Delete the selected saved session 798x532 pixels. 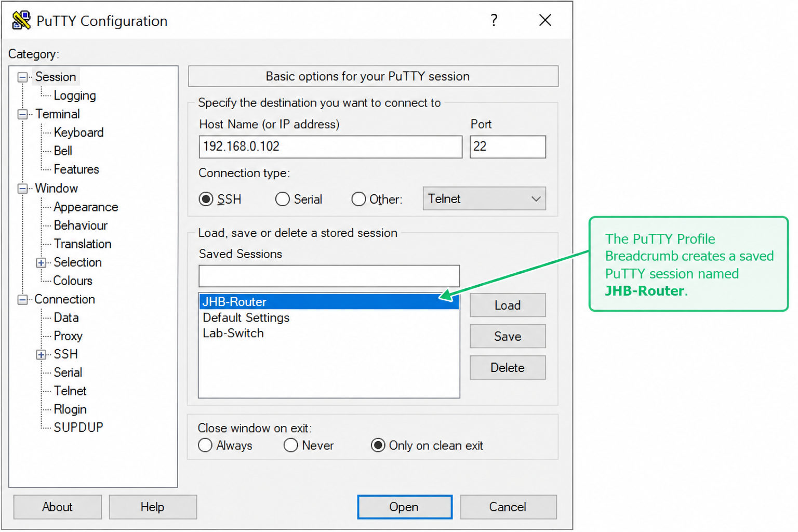click(508, 367)
